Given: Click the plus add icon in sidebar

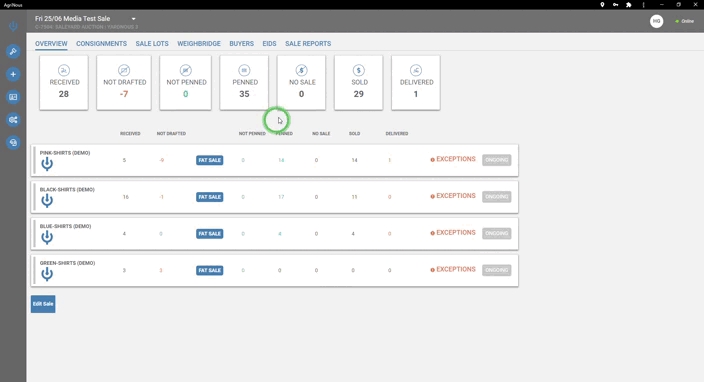Looking at the screenshot, I should (x=13, y=74).
